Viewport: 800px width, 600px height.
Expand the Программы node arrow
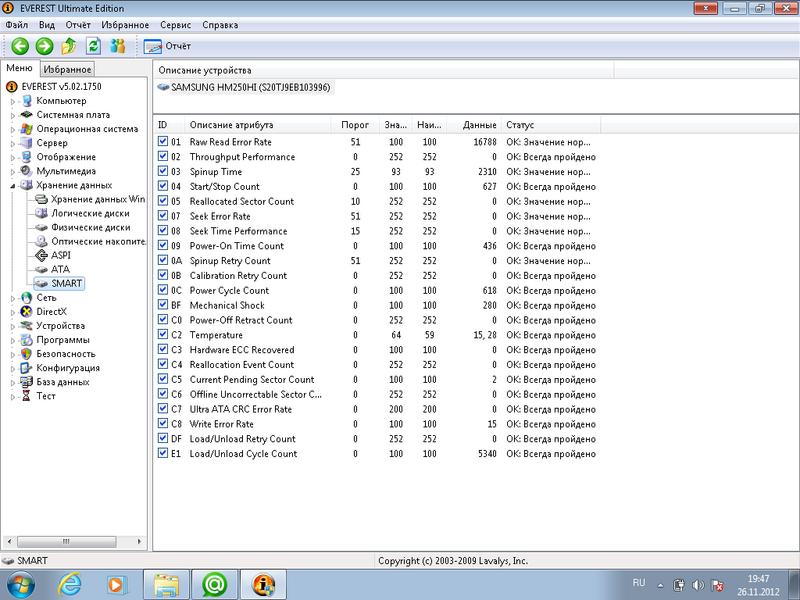13,340
